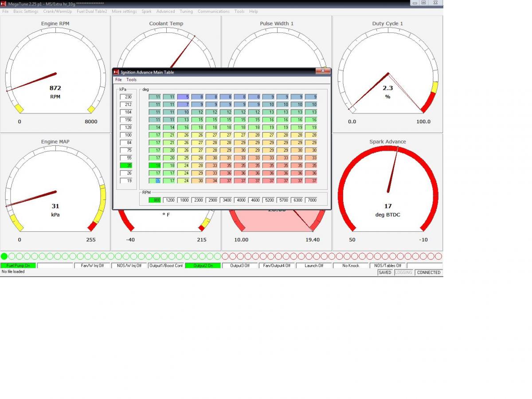Open the Spark menu in the main window
This screenshot has height=399, width=532.
point(146,12)
